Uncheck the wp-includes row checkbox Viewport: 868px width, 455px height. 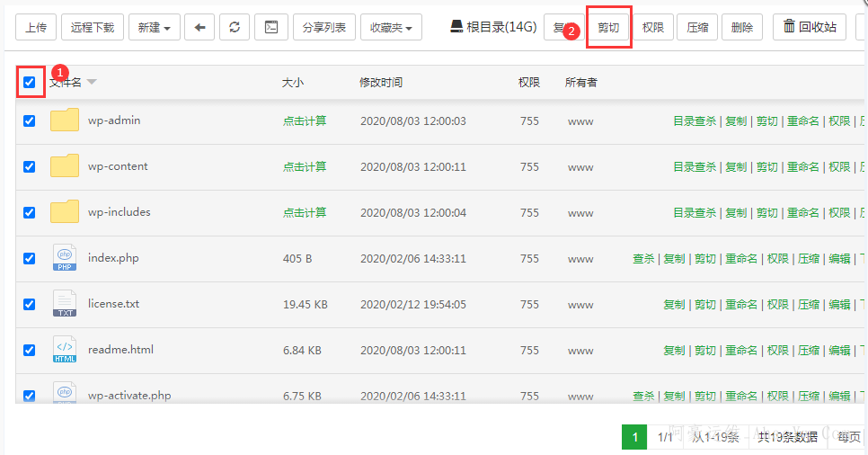(x=30, y=213)
